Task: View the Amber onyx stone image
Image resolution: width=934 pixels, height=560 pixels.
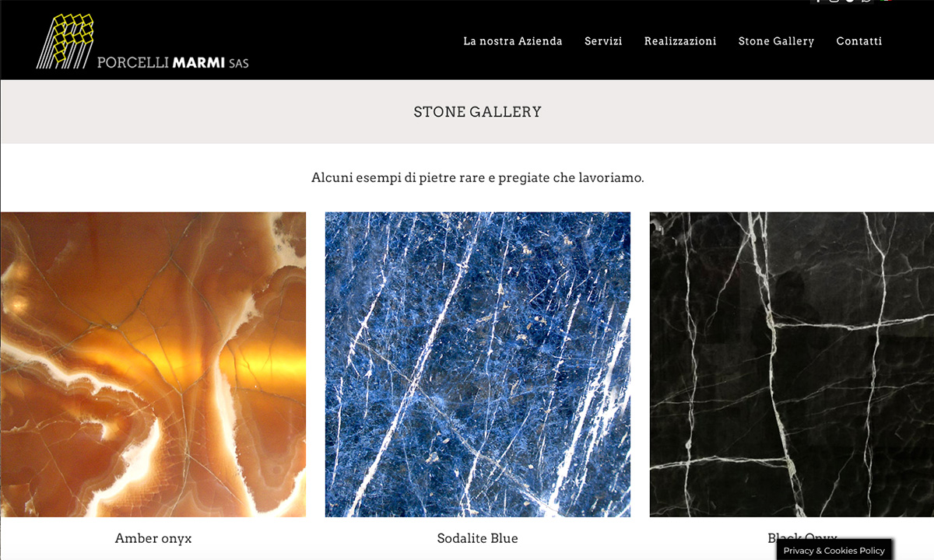Action: point(153,365)
